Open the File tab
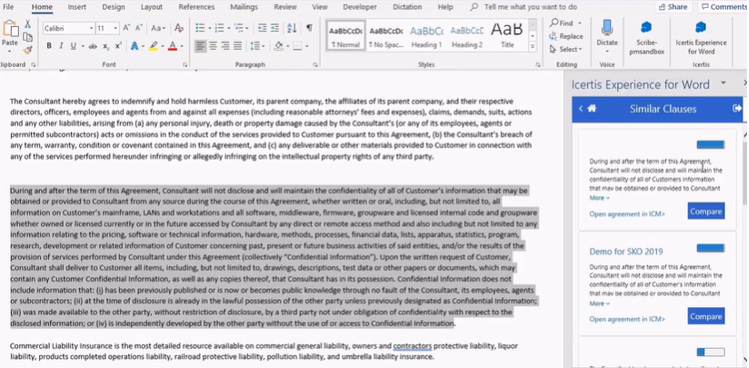This screenshot has height=368, width=749. pyautogui.click(x=8, y=7)
